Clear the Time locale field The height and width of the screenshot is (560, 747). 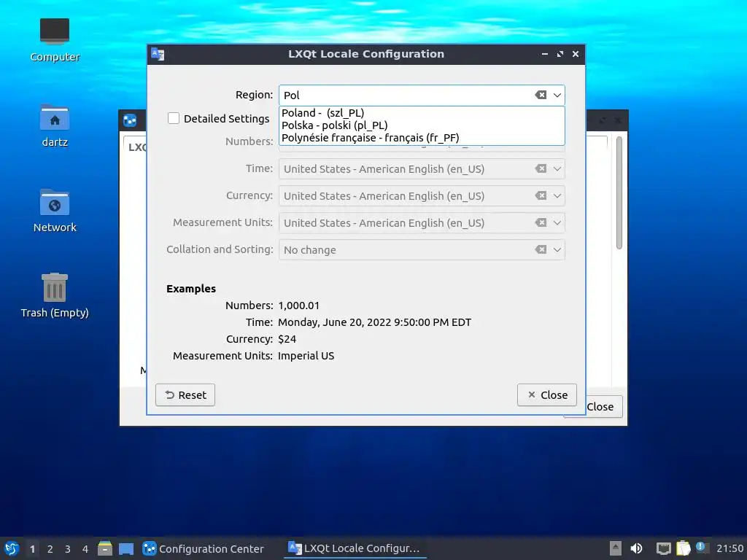[541, 168]
